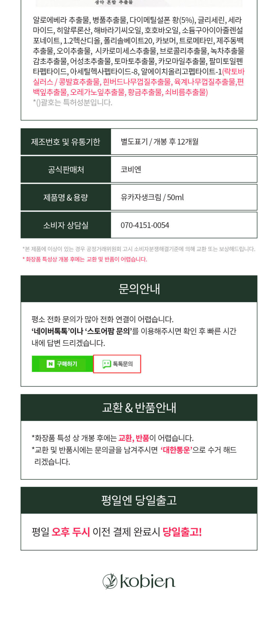Click the consumer phone number 070-4151-0054

pyautogui.click(x=145, y=225)
